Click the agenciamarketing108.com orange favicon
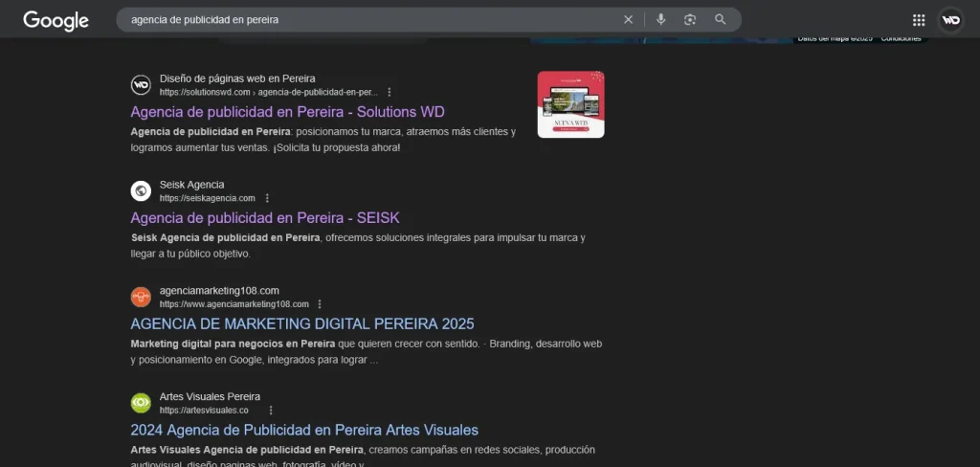The height and width of the screenshot is (467, 980). (x=141, y=297)
